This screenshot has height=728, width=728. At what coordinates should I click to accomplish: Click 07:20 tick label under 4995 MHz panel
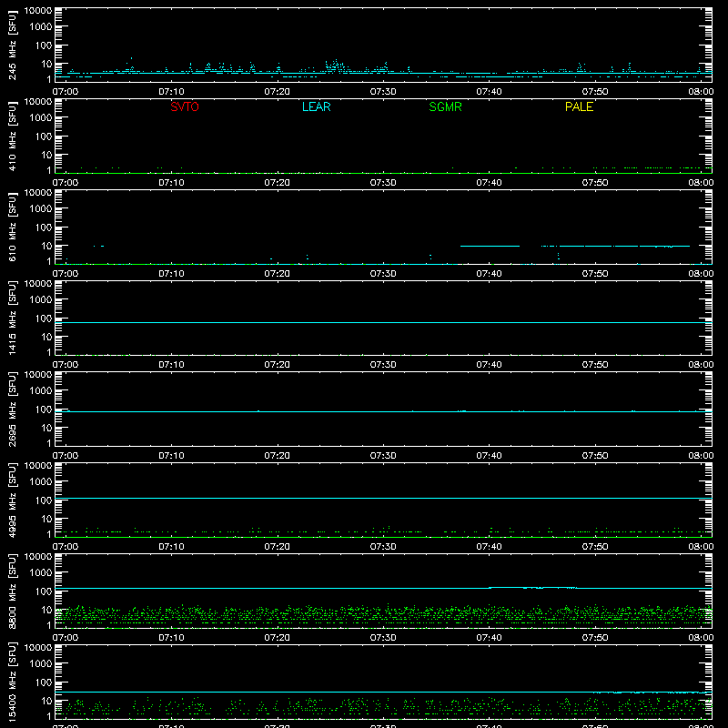278,547
